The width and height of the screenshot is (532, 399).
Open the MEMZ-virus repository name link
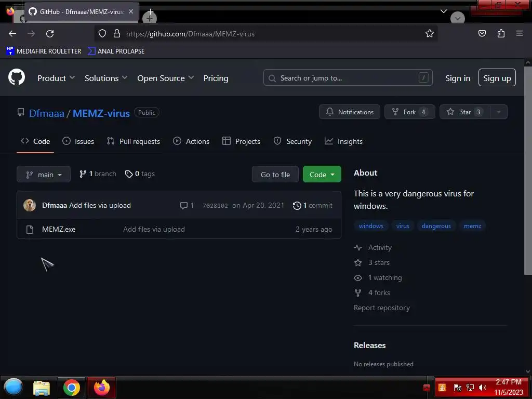[101, 113]
